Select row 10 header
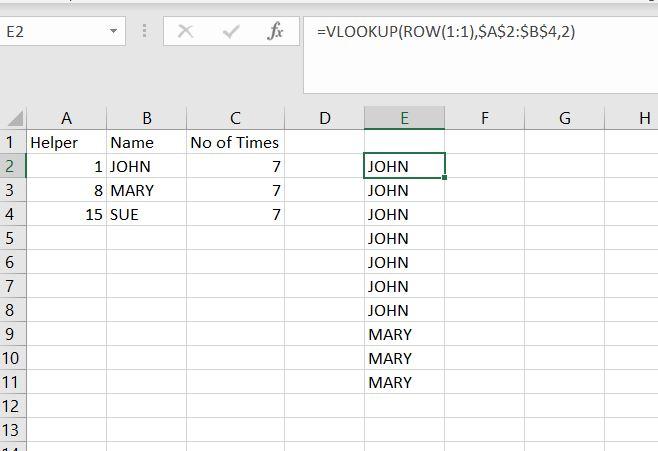The width and height of the screenshot is (658, 451). [13, 358]
